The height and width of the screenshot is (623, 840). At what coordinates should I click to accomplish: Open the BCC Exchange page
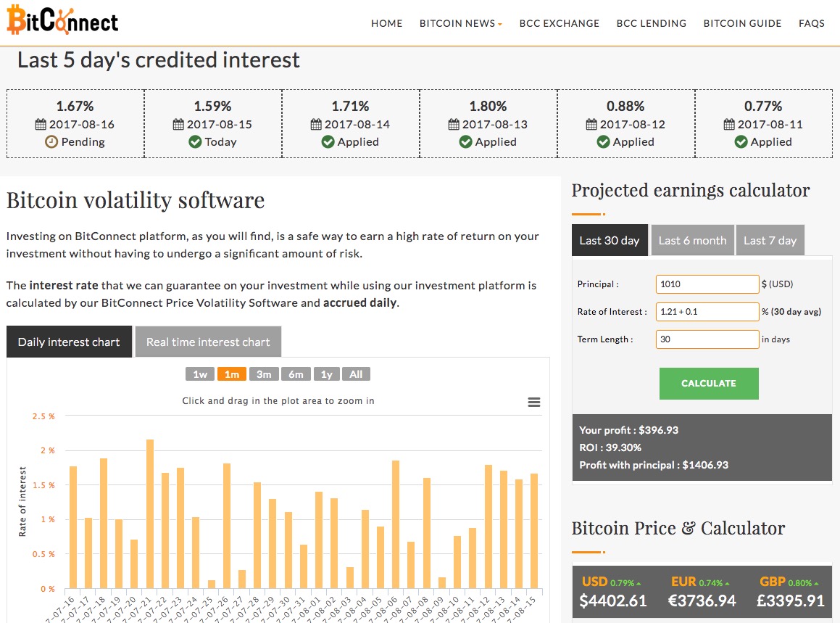tap(560, 24)
